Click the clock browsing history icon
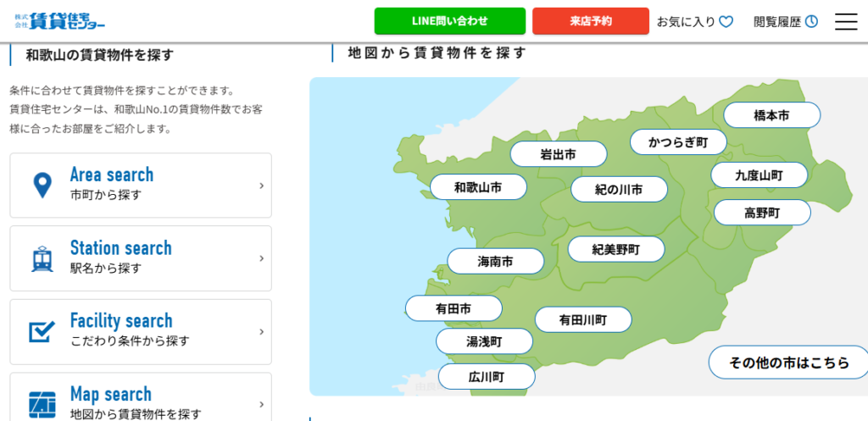Image resolution: width=868 pixels, height=421 pixels. pos(811,22)
